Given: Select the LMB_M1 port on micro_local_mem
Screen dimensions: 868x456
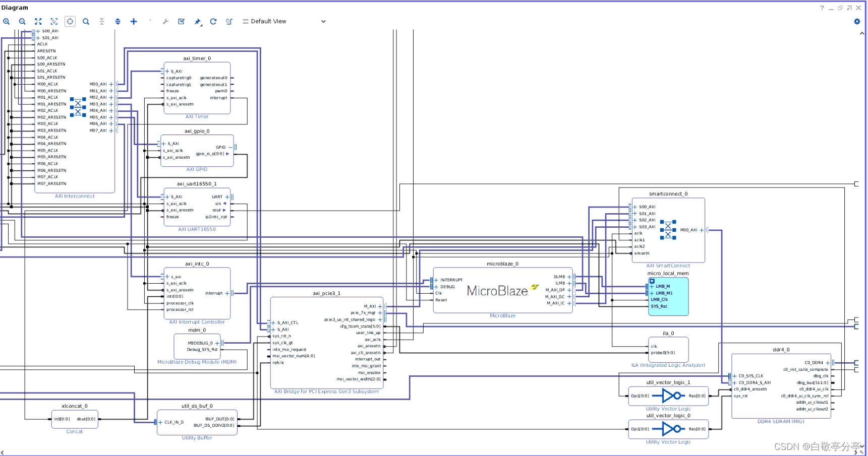Looking at the screenshot, I should (664, 293).
